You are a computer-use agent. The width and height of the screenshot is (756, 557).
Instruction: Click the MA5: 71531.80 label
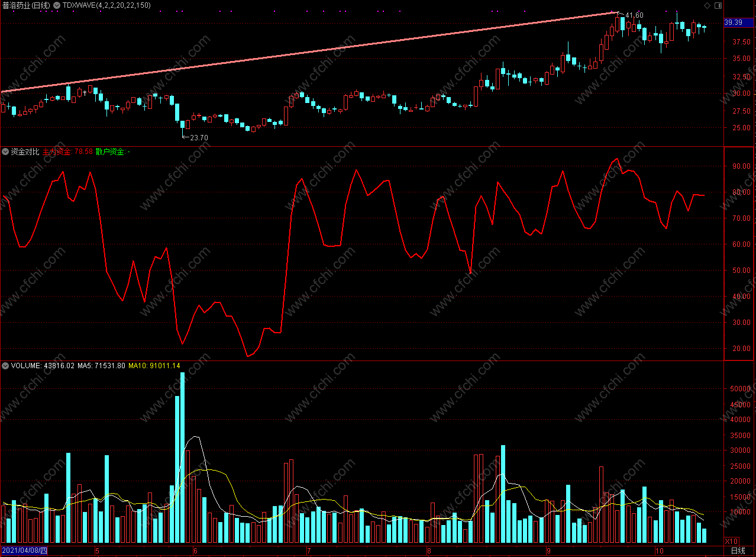[101, 366]
